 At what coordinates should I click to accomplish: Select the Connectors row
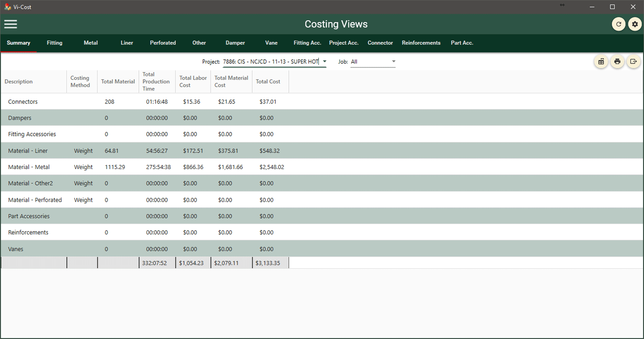pos(23,102)
